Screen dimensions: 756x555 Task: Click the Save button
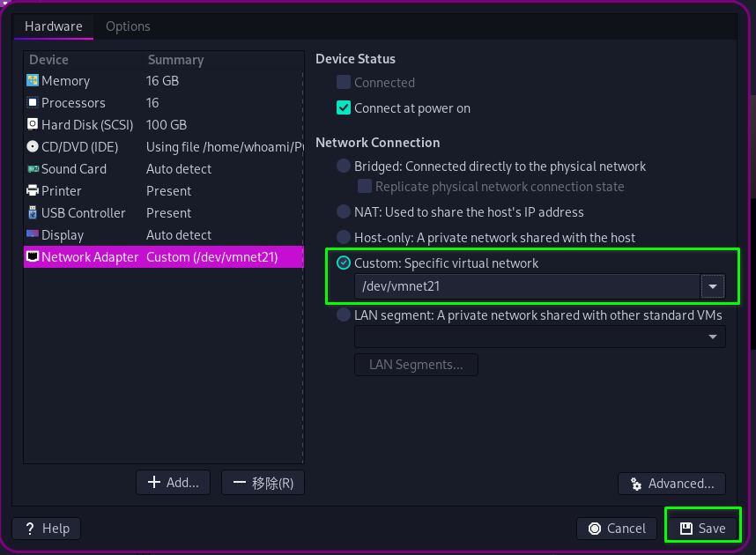pos(702,529)
